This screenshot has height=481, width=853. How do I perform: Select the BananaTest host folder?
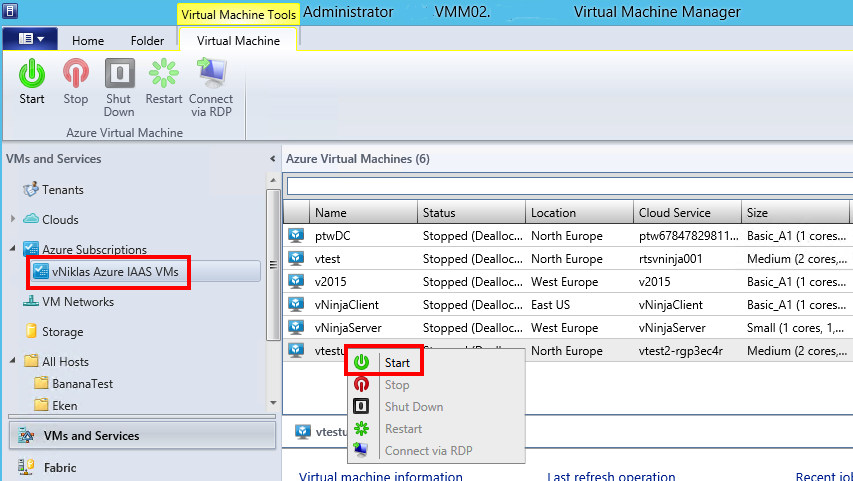(82, 383)
